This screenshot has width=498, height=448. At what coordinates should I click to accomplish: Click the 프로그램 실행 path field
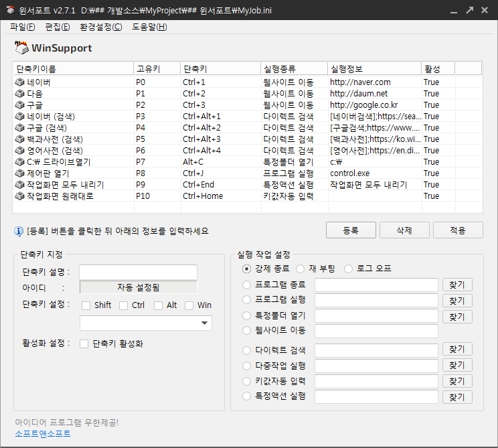pyautogui.click(x=376, y=300)
